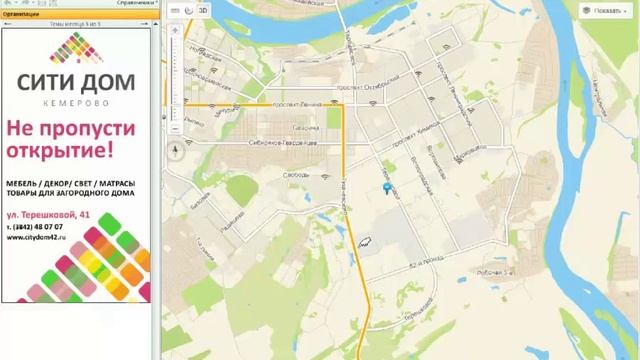Click address ул. Терешковой, 41

(x=48, y=215)
